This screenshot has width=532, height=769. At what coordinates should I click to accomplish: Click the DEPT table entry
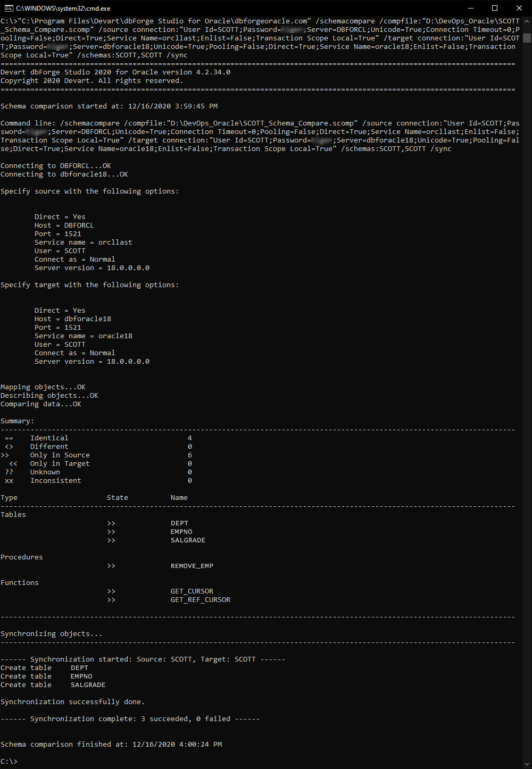[x=179, y=523]
